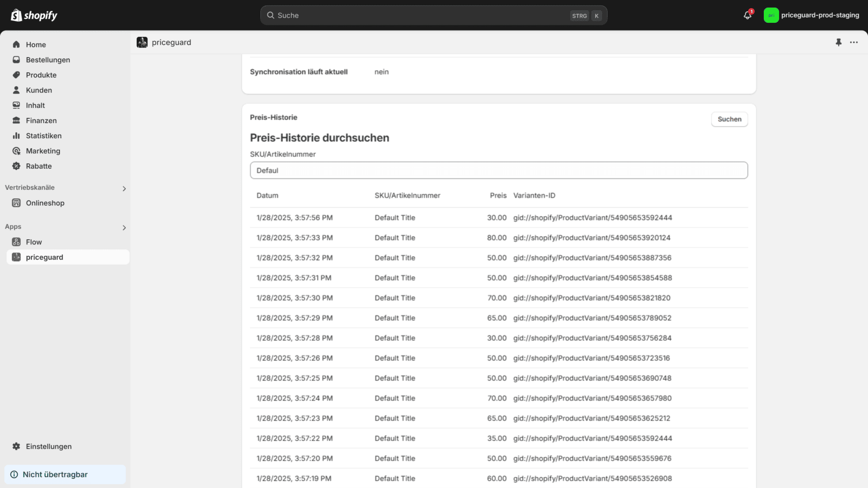Click the Flow app icon
The image size is (868, 488).
pos(16,242)
